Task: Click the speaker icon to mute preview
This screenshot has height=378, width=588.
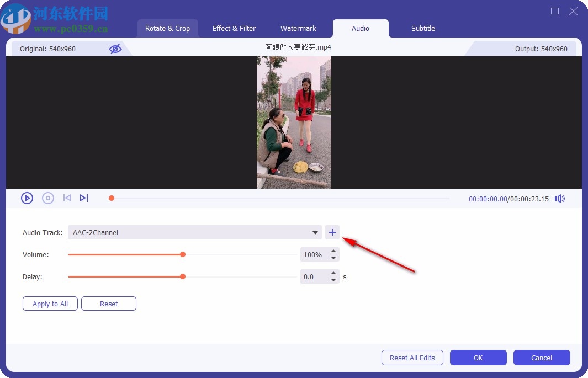Action: coord(559,198)
